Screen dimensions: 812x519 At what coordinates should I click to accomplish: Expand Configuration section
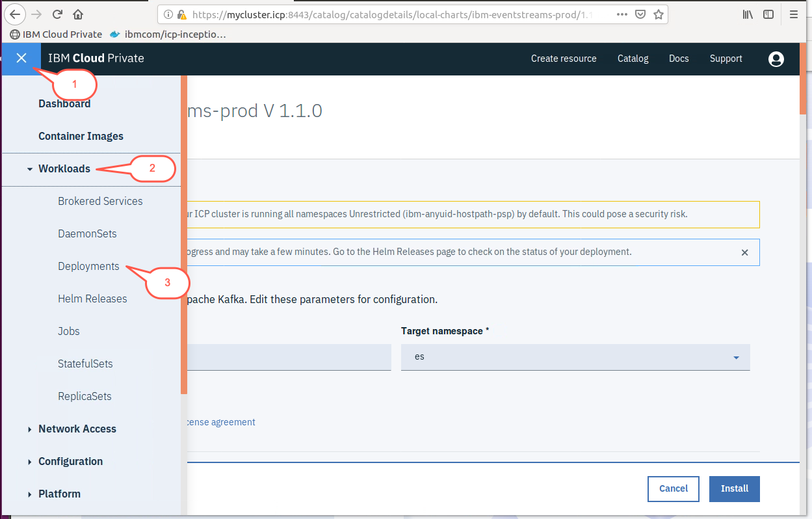pyautogui.click(x=70, y=461)
